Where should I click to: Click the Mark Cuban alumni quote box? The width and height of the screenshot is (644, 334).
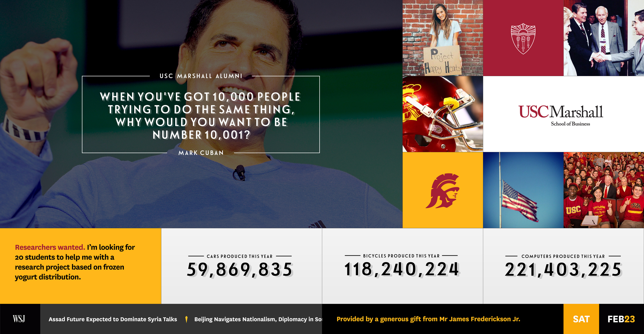(x=201, y=115)
